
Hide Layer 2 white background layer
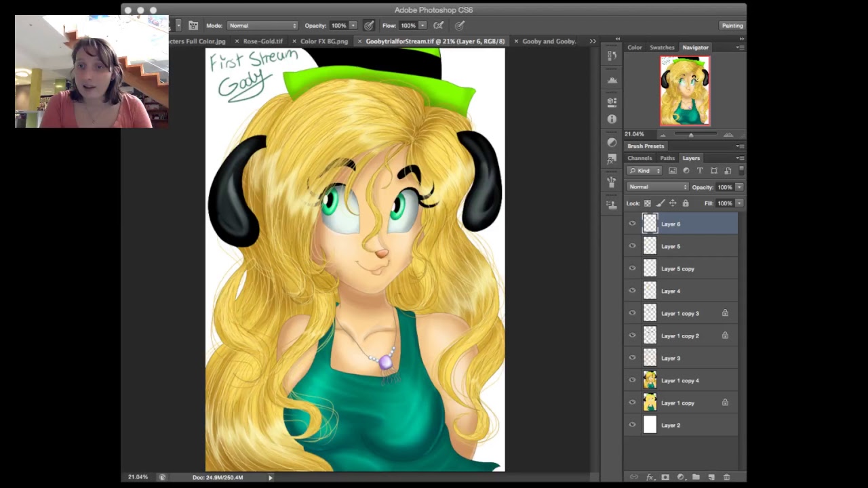(x=632, y=425)
